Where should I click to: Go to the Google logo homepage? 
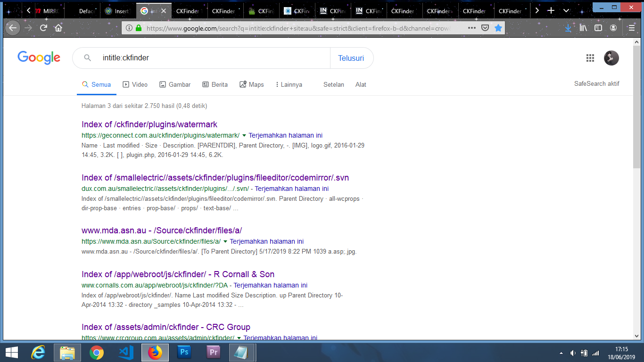click(x=39, y=58)
